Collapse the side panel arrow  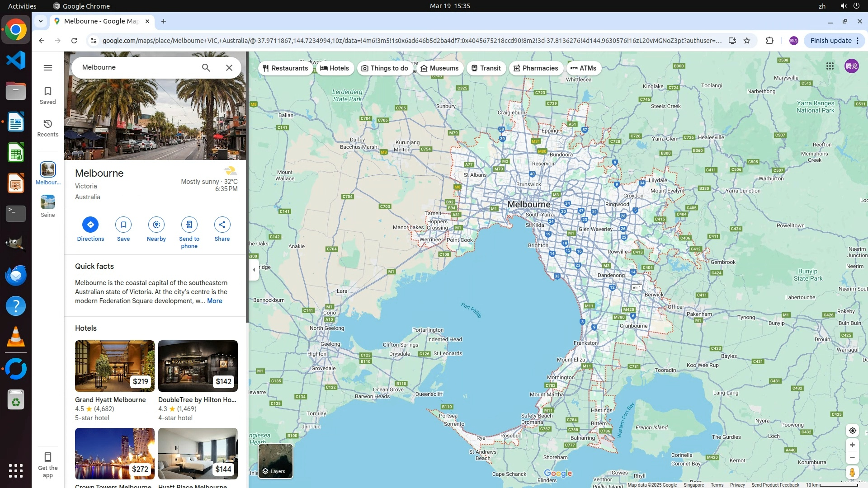coord(254,270)
